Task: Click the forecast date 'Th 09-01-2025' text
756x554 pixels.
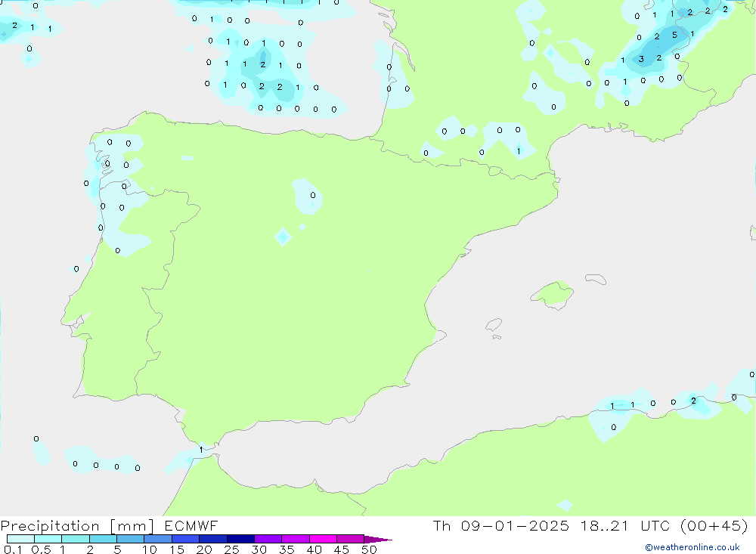Action: coord(500,525)
